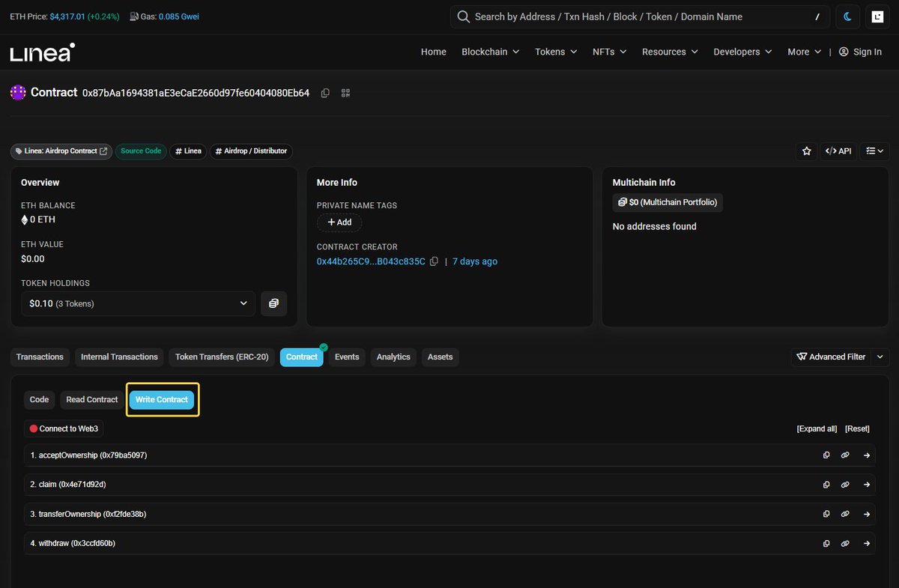Copy contract creator address icon

click(x=434, y=261)
